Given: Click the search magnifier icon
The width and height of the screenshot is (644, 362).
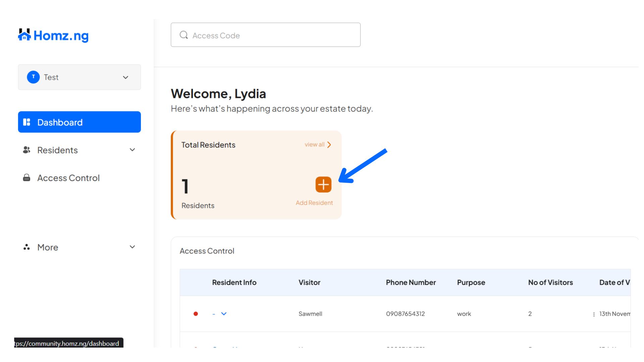Looking at the screenshot, I should [184, 35].
